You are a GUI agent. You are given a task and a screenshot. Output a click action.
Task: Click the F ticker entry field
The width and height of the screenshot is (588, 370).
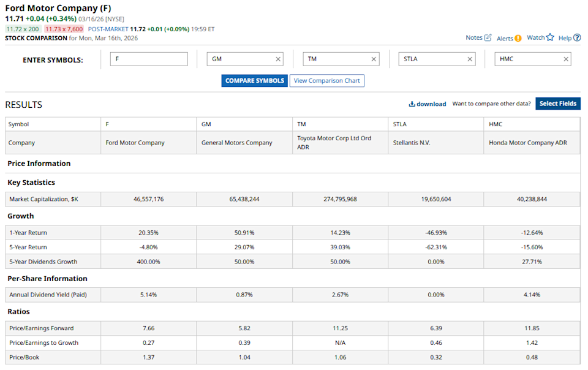click(x=148, y=58)
